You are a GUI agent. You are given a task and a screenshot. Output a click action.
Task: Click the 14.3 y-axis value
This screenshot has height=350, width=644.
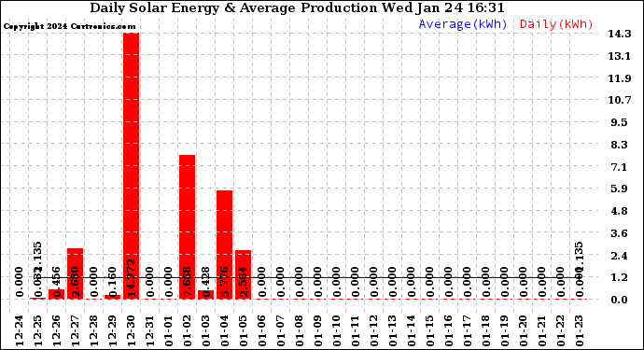pyautogui.click(x=620, y=34)
